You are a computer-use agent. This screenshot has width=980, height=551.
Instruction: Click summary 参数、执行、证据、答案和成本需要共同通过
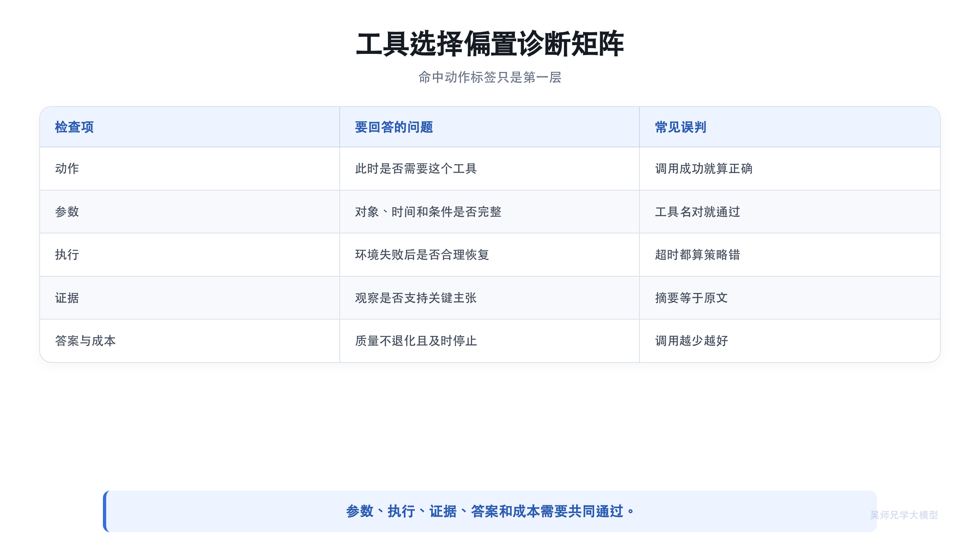tap(490, 511)
